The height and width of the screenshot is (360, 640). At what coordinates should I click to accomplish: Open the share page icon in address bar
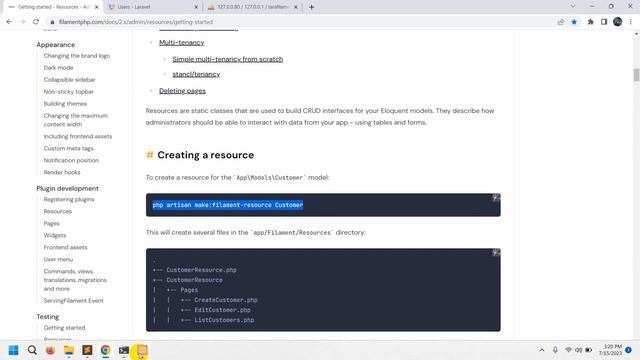point(560,22)
